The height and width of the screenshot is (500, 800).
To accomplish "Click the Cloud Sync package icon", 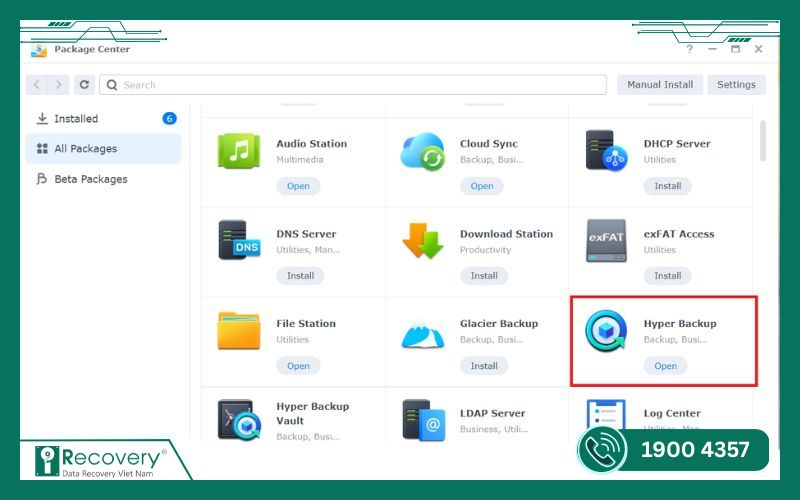I will click(x=422, y=151).
